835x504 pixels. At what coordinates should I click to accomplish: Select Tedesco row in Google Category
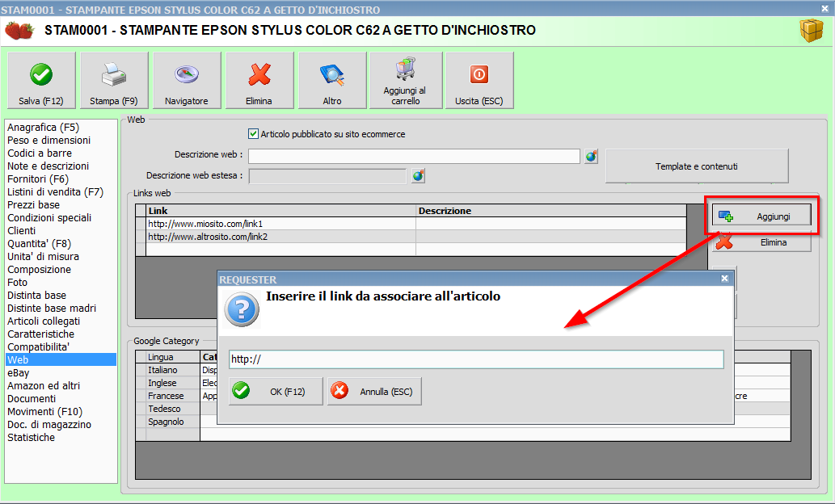point(173,409)
